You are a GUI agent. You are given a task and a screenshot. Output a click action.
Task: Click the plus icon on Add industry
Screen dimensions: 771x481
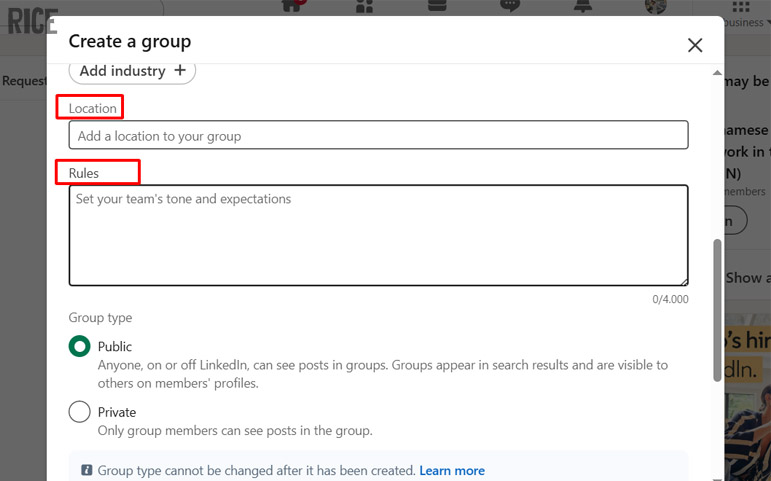point(180,70)
